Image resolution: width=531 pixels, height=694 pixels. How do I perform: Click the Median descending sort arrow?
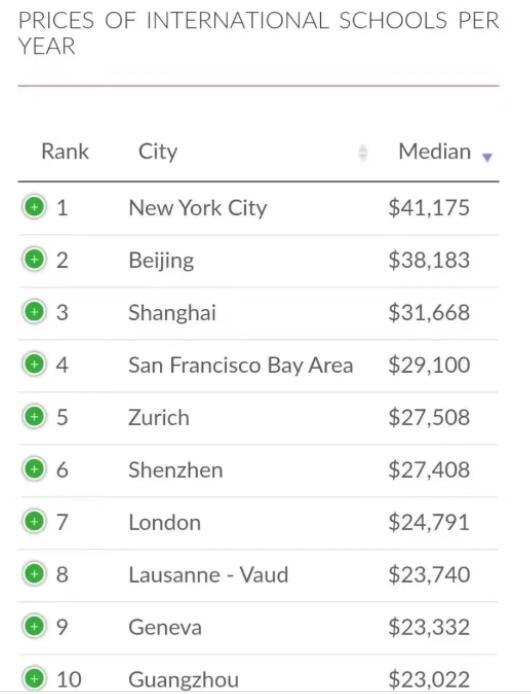[487, 157]
